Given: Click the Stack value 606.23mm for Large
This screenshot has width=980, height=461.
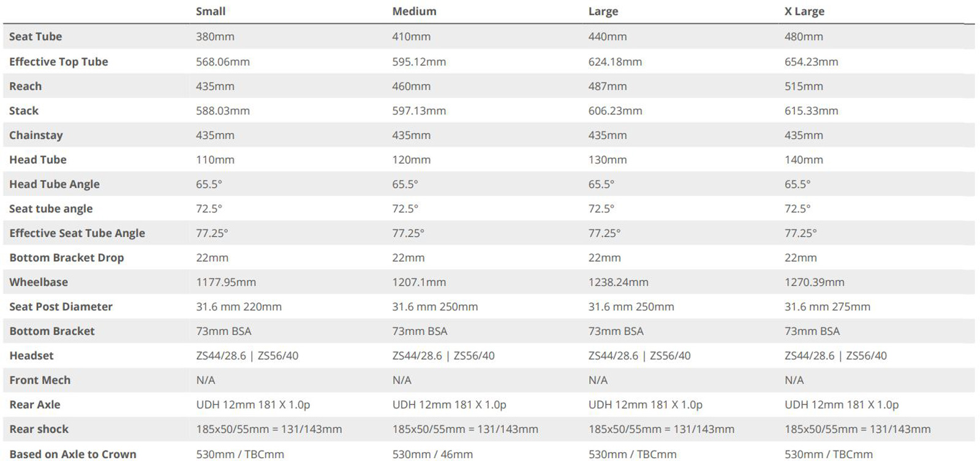Looking at the screenshot, I should 615,111.
